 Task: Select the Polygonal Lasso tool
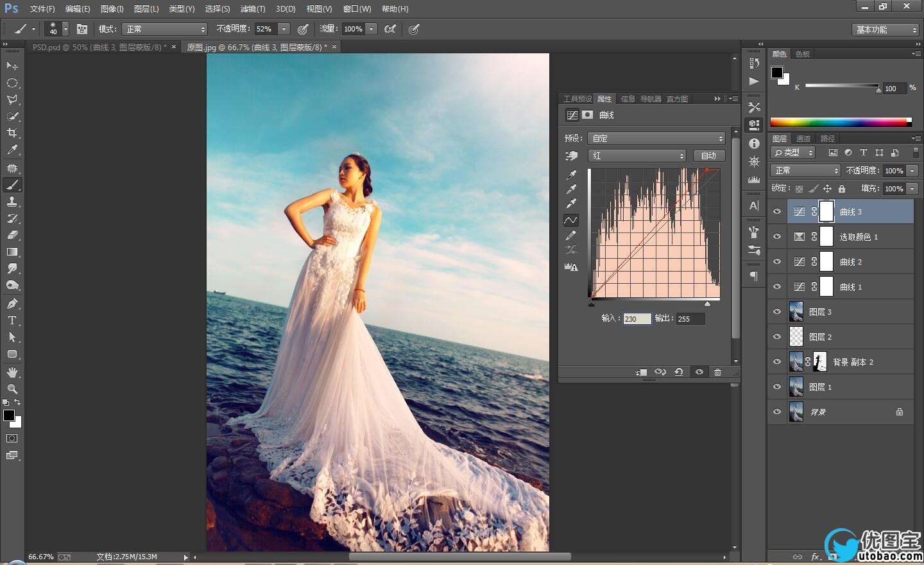point(12,100)
